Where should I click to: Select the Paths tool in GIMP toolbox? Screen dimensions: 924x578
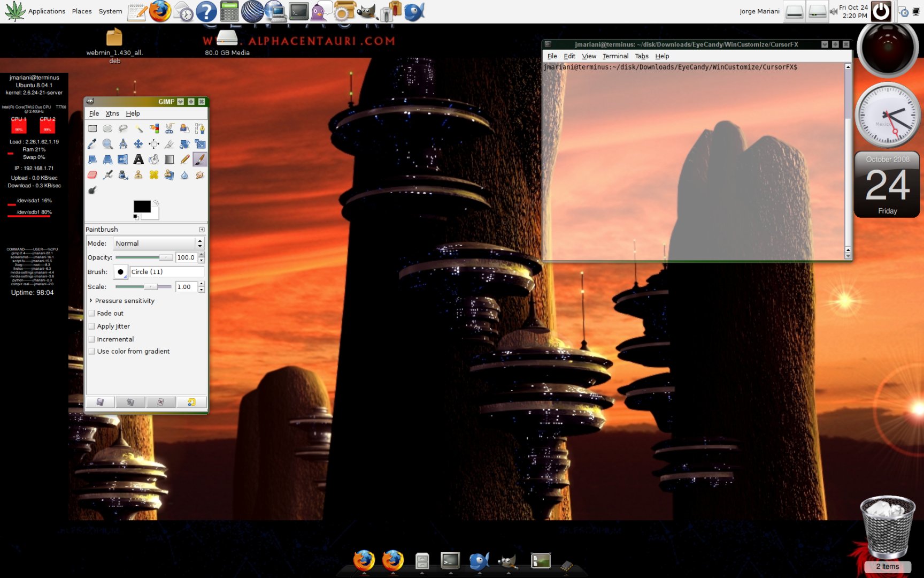pyautogui.click(x=200, y=128)
